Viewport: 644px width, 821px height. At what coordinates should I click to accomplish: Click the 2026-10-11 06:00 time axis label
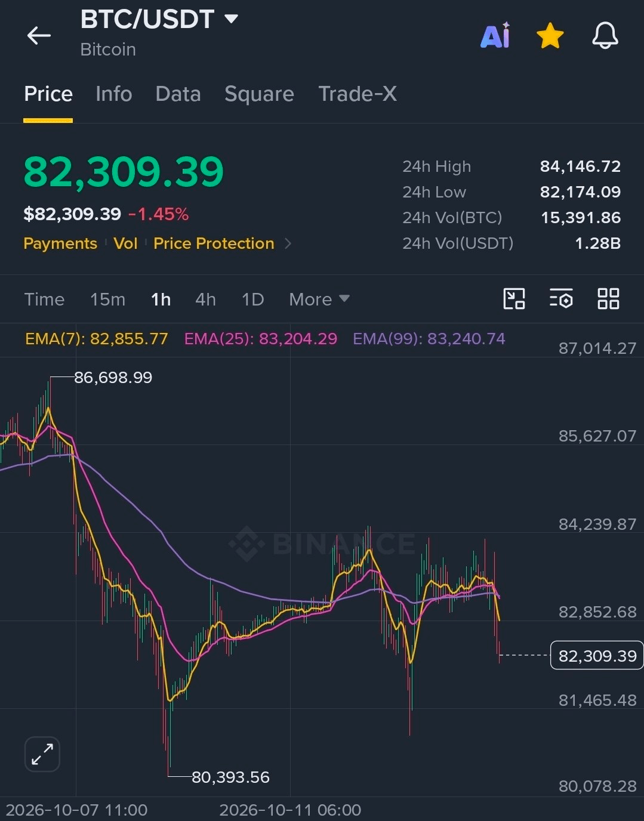(x=290, y=810)
